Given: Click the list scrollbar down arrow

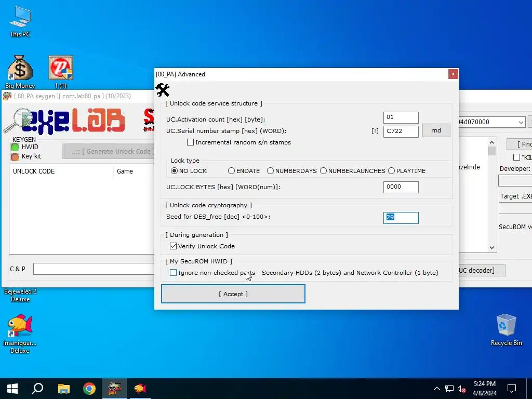Looking at the screenshot, I should pos(491,248).
